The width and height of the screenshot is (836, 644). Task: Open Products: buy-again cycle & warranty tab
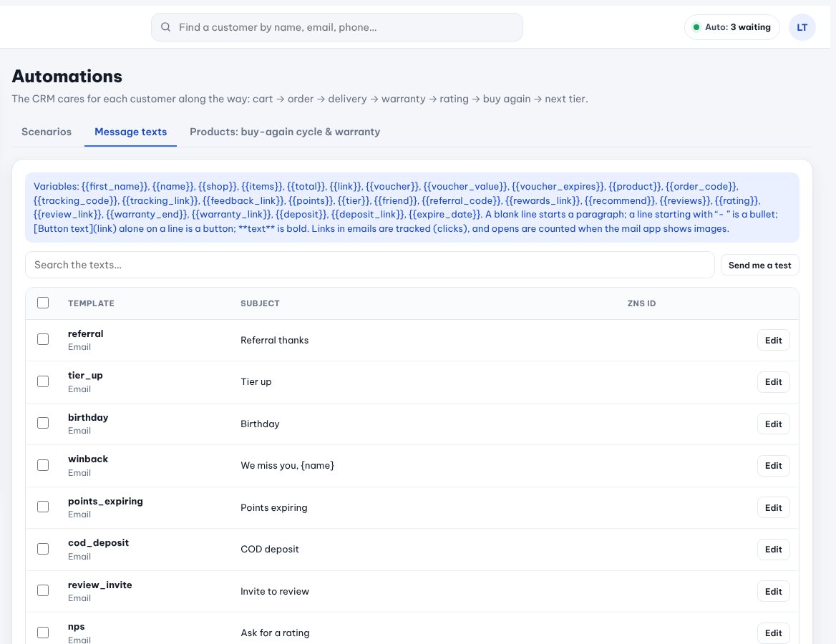click(x=285, y=132)
